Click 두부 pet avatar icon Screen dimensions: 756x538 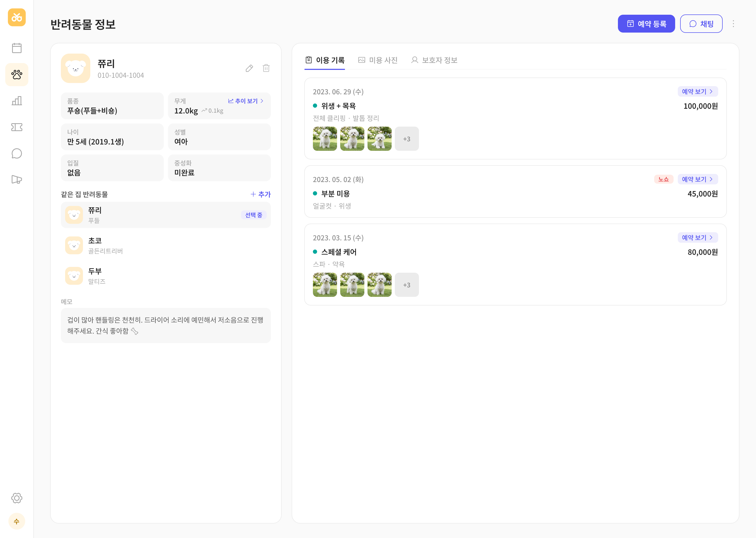point(74,276)
